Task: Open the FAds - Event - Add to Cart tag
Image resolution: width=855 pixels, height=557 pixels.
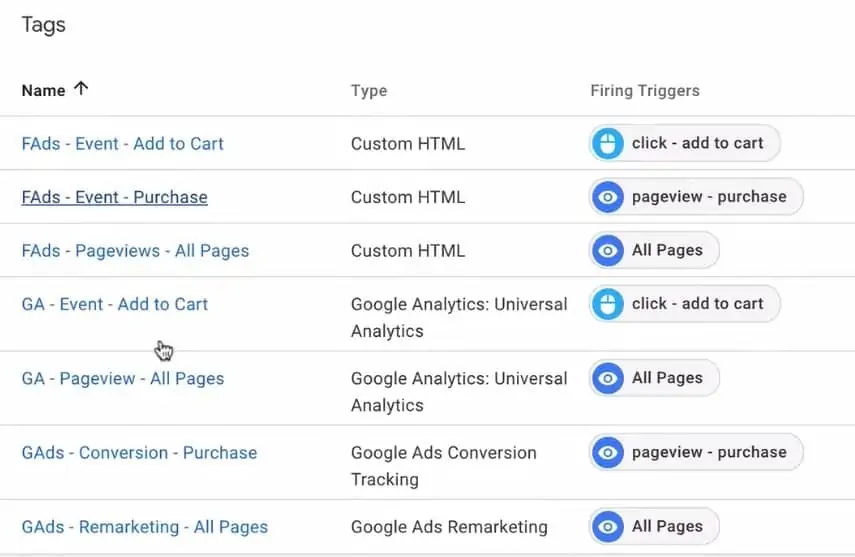Action: [x=123, y=143]
